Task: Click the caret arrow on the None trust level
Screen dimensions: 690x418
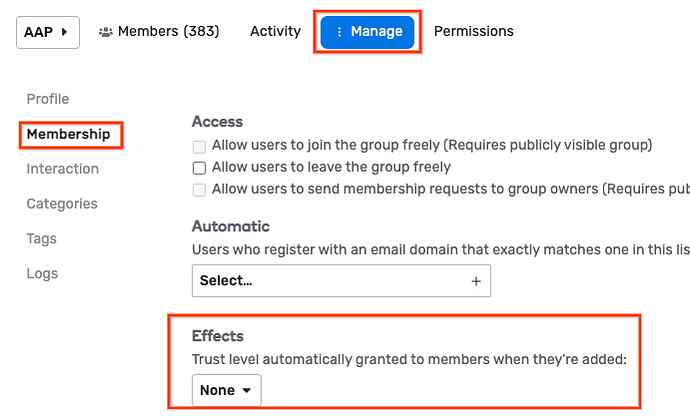Action: 247,390
